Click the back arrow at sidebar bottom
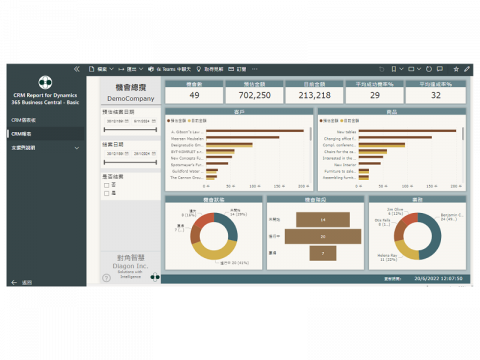This screenshot has width=480, height=360. [x=14, y=282]
